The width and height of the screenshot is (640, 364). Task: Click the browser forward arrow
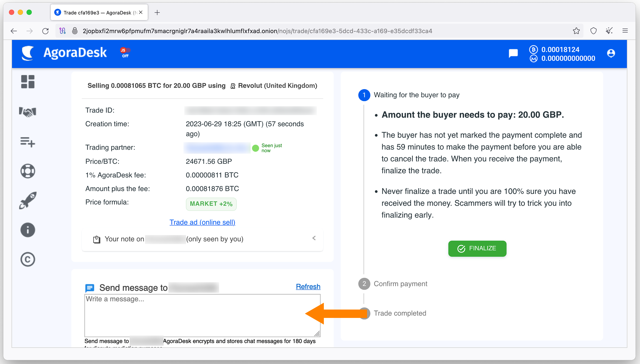30,31
